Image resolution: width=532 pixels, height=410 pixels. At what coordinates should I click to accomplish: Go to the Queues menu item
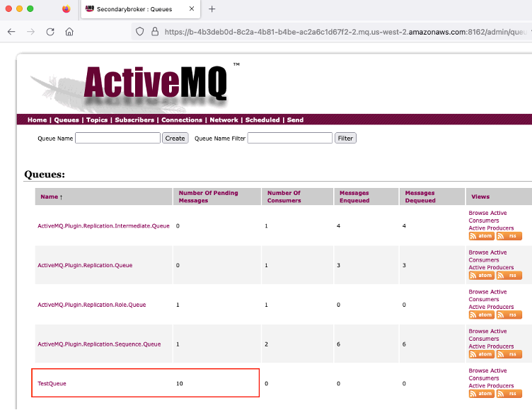pos(66,119)
